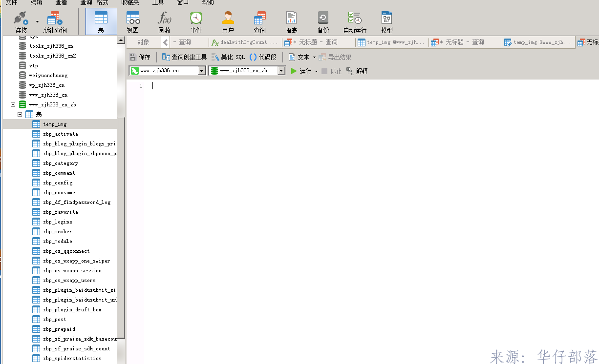This screenshot has height=364, width=599.
Task: Select the zbp_comment table
Action: click(x=59, y=173)
